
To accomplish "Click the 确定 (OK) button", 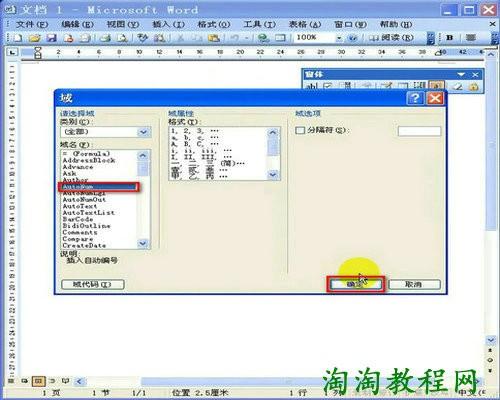I will [x=356, y=284].
